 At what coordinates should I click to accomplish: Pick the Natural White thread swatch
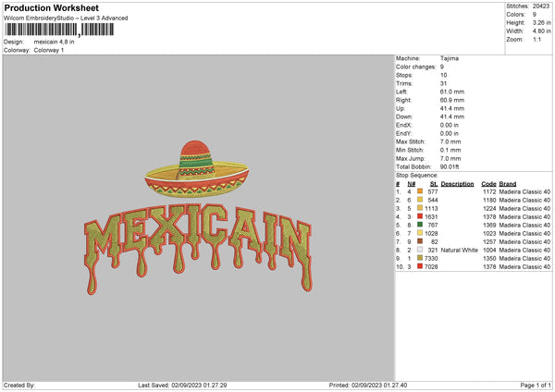tap(420, 250)
